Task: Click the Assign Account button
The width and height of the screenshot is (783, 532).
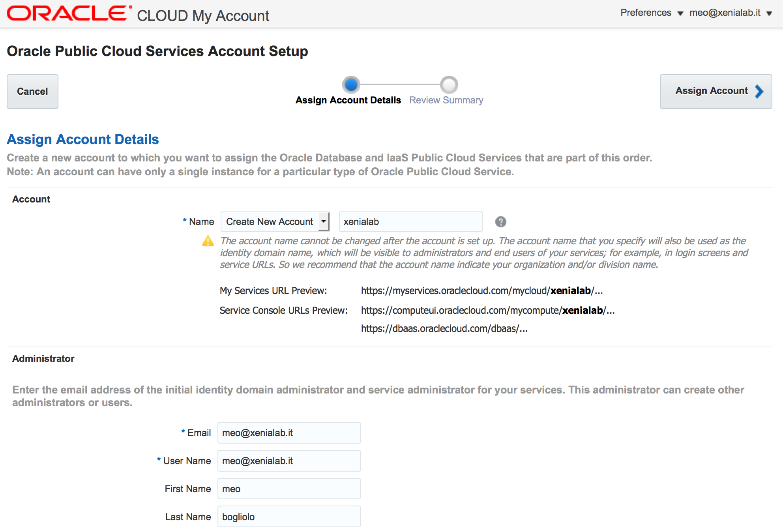Action: (716, 91)
